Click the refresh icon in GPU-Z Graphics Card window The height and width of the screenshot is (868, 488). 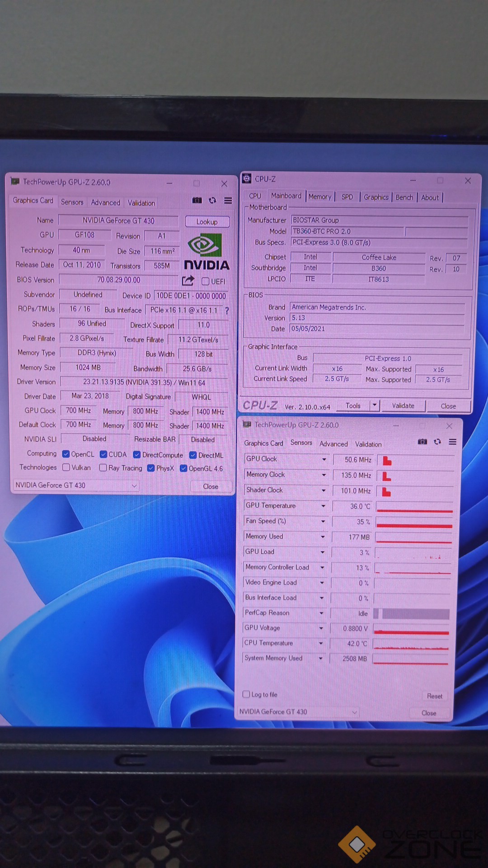pyautogui.click(x=212, y=200)
